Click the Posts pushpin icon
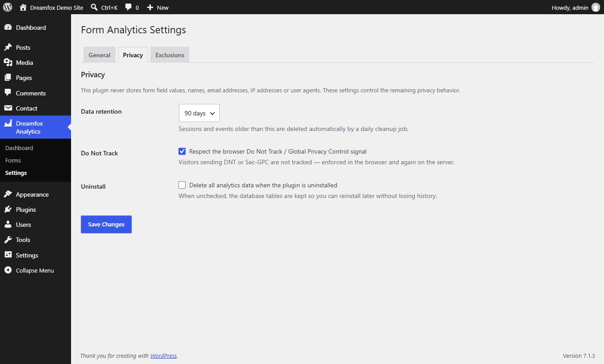The height and width of the screenshot is (364, 604). tap(8, 47)
